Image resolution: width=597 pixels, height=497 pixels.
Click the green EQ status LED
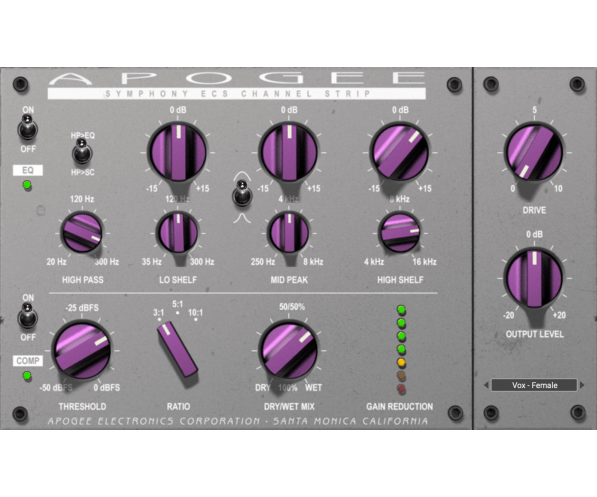(x=27, y=185)
